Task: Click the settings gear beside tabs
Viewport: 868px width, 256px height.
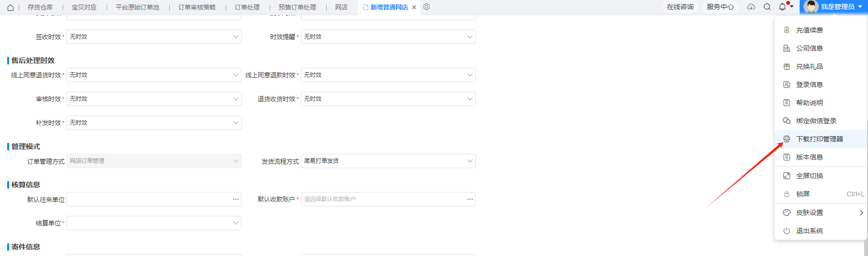Action: [427, 7]
